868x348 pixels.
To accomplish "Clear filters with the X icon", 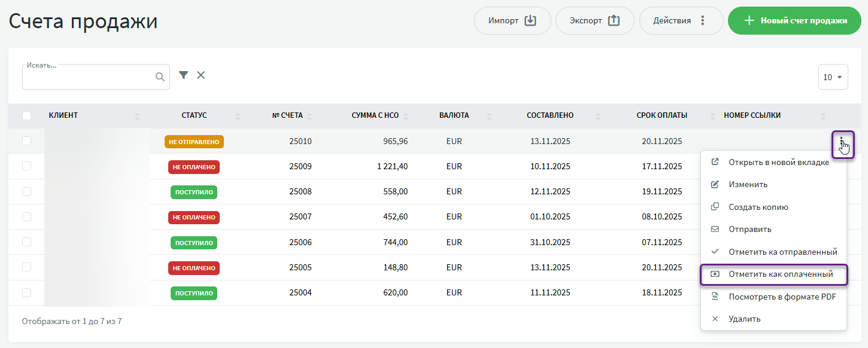I will click(201, 75).
